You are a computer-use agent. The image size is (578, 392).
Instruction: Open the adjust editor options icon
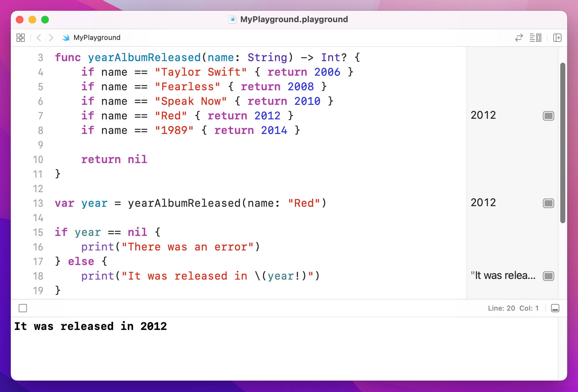point(536,38)
